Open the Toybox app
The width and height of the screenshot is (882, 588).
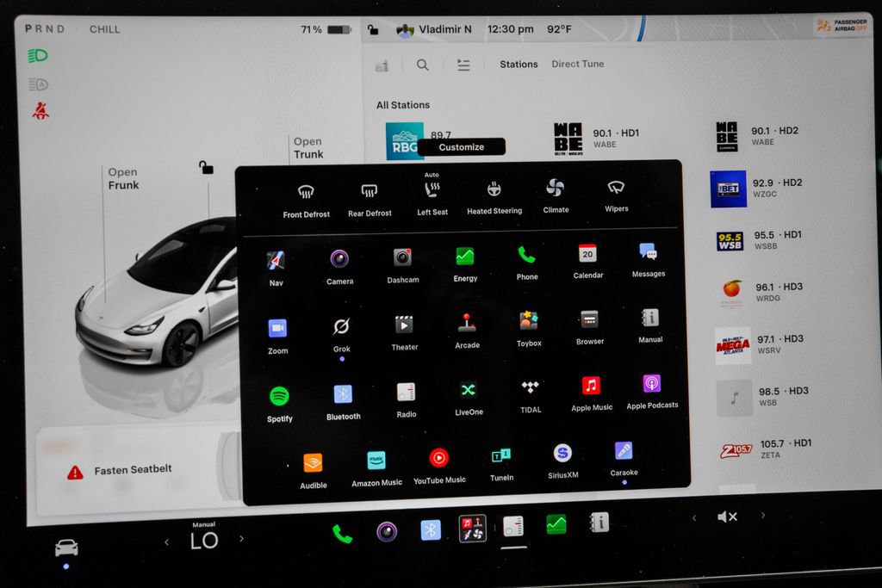coord(529,328)
